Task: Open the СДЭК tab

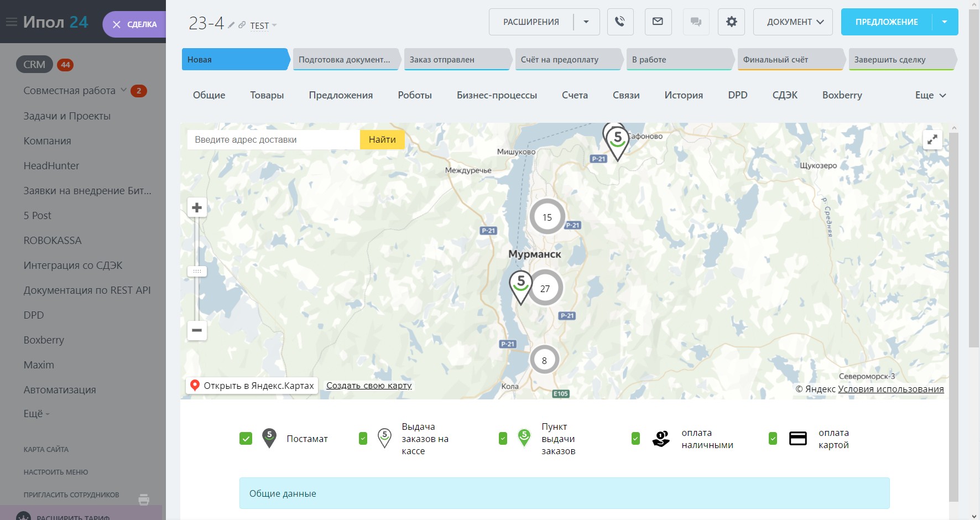Action: click(x=784, y=95)
